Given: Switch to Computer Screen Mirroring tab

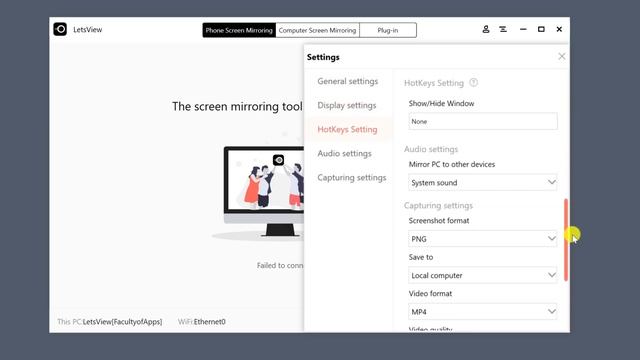Looking at the screenshot, I should point(317,30).
